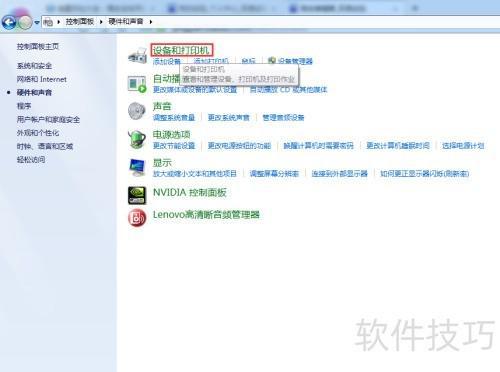Open 控制面板主页 in the sidebar
Image resolution: width=500 pixels, height=372 pixels.
(x=38, y=46)
